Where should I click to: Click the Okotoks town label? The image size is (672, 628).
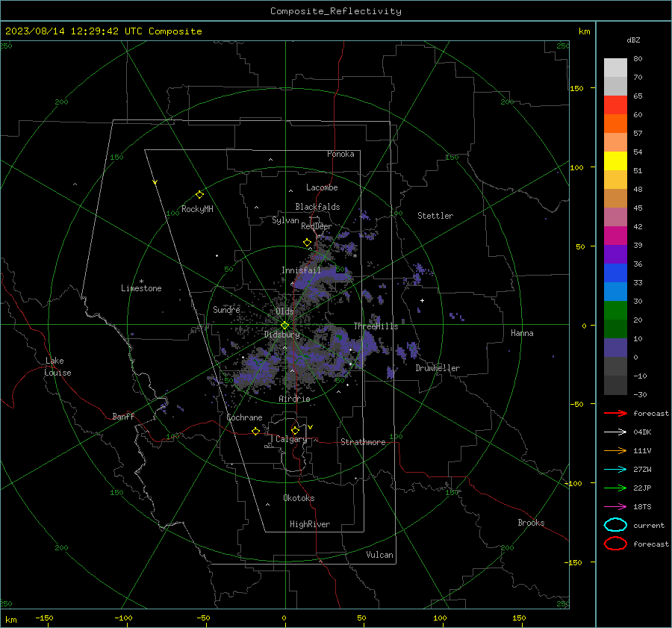pos(299,498)
